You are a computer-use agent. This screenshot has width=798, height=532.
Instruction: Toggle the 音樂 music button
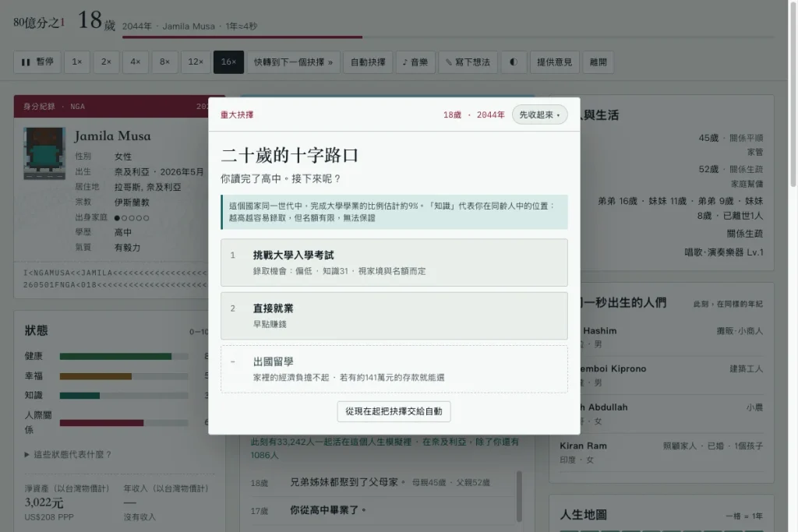coord(415,62)
